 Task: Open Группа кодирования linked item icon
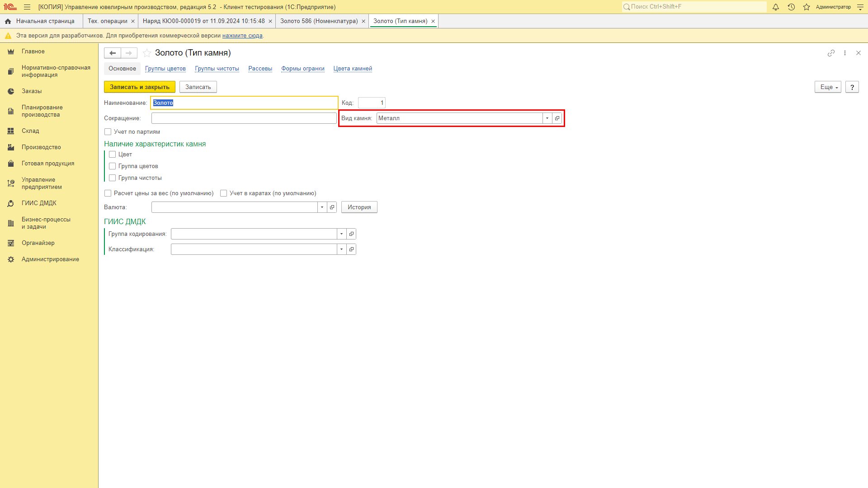351,234
